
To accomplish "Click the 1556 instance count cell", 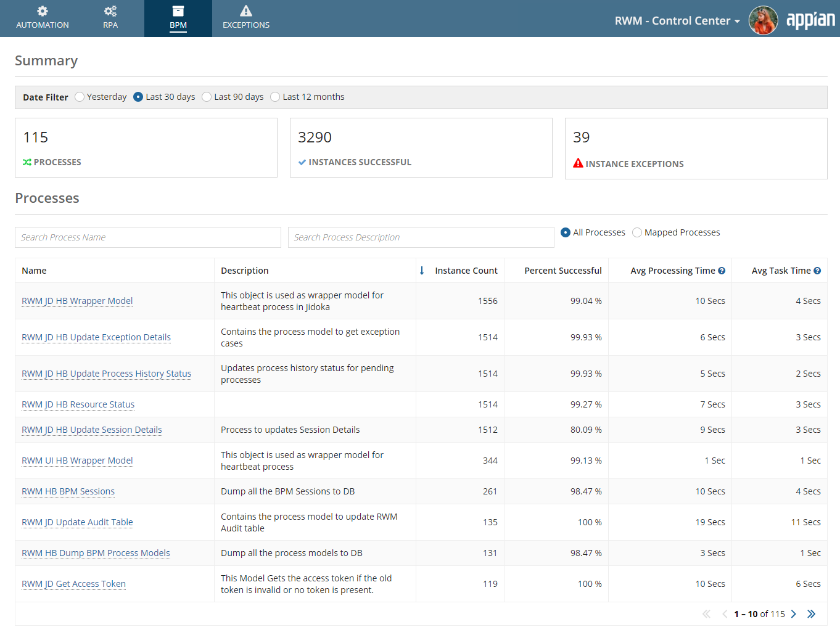I will coord(488,301).
